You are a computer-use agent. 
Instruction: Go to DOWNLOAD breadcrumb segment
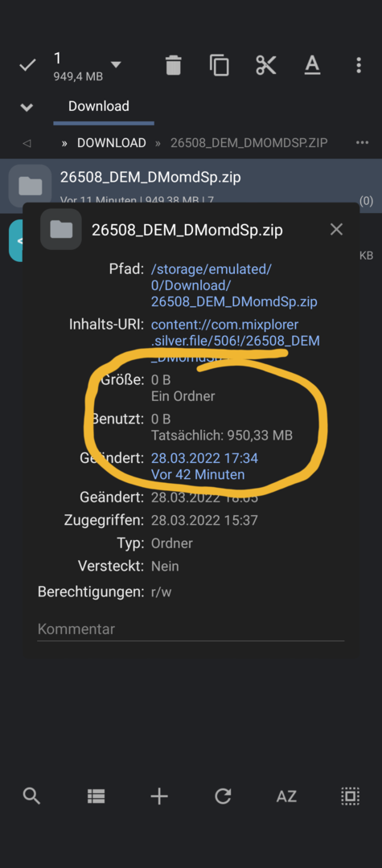pyautogui.click(x=111, y=143)
